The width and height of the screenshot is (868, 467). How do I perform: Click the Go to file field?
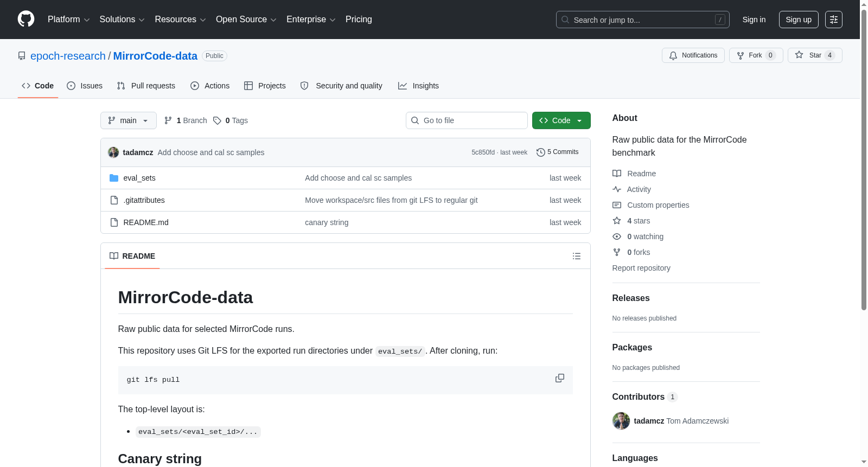(x=467, y=120)
